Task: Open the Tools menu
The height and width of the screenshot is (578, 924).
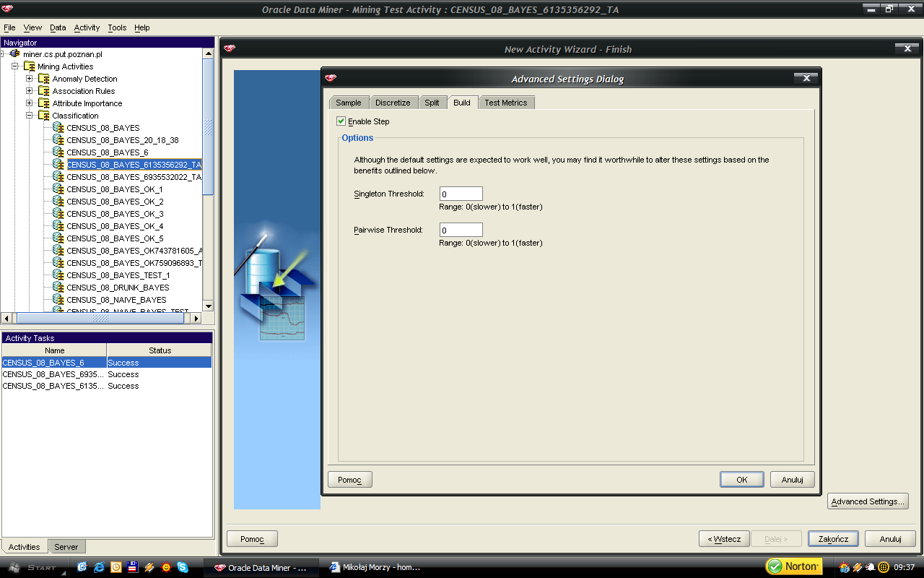Action: point(117,27)
